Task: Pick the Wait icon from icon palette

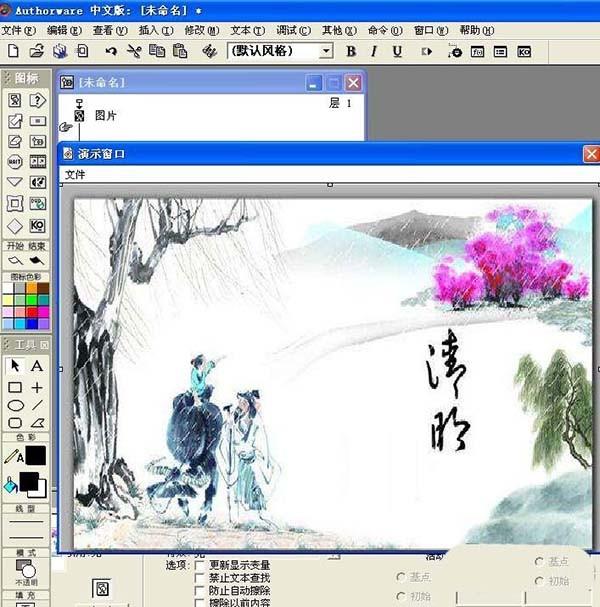Action: click(15, 161)
